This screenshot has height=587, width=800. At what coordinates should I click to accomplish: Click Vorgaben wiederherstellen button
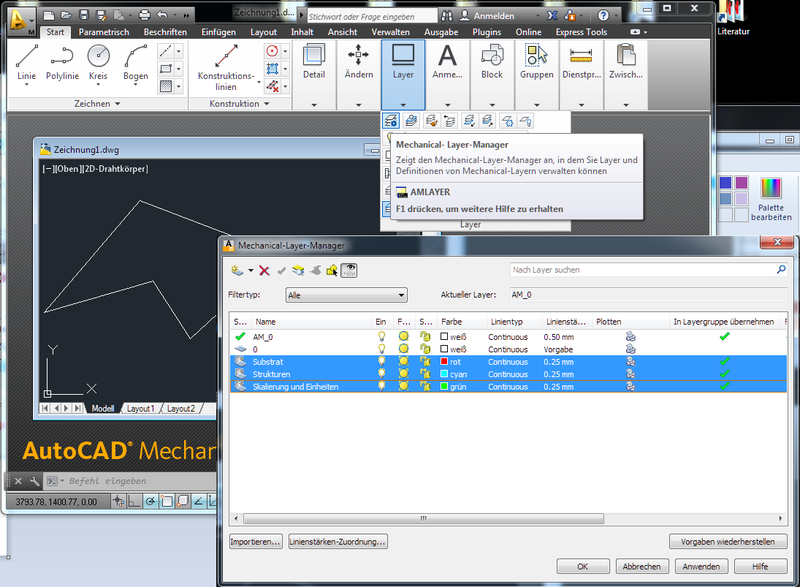tap(728, 542)
